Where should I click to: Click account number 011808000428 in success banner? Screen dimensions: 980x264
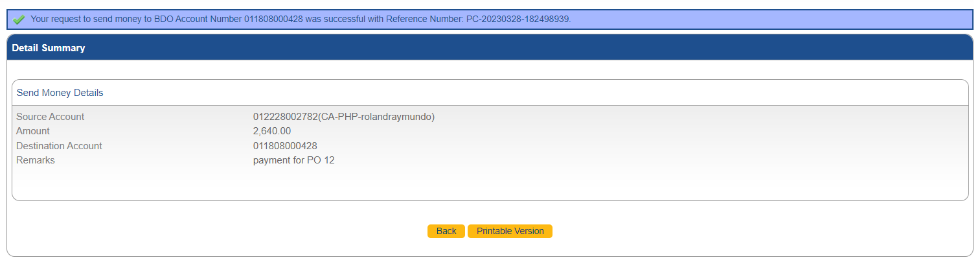click(273, 19)
